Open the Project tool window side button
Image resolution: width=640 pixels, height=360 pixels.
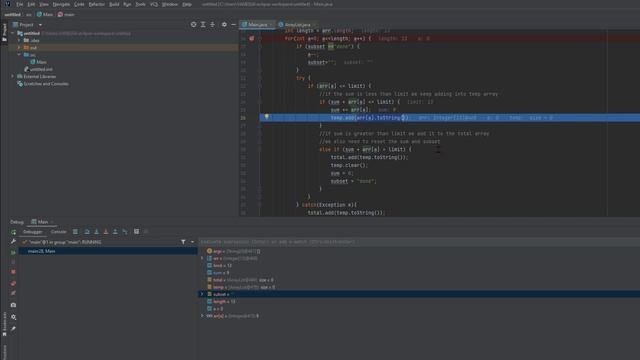[4, 32]
